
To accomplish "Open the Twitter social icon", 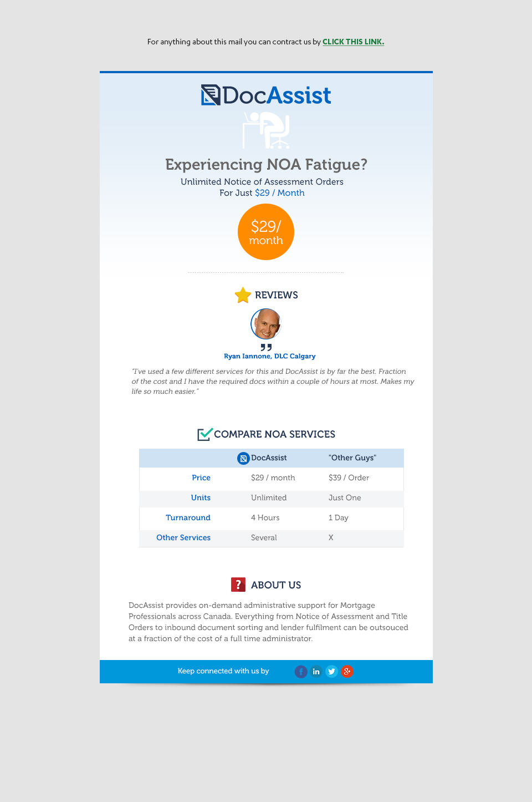I will 332,672.
